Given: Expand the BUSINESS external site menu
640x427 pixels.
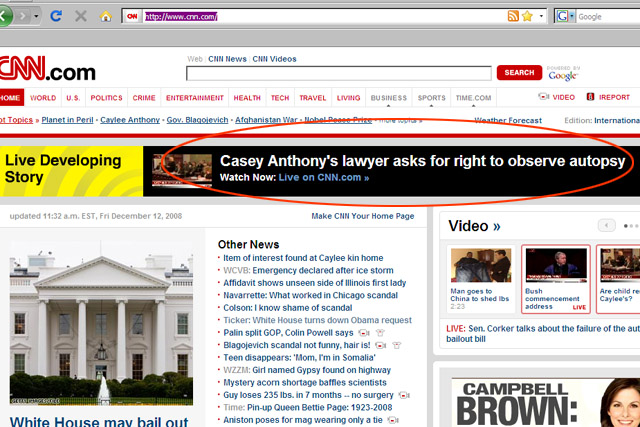Looking at the screenshot, I should pyautogui.click(x=389, y=98).
